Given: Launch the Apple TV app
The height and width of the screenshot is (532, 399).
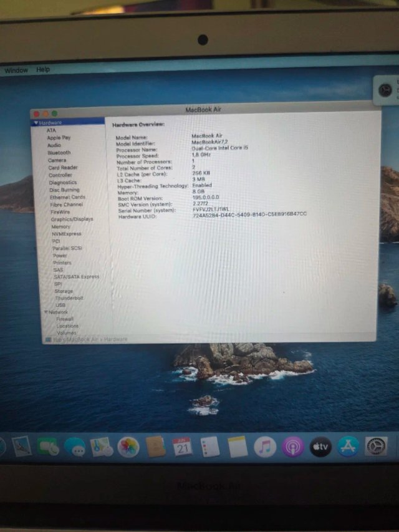Looking at the screenshot, I should (320, 447).
